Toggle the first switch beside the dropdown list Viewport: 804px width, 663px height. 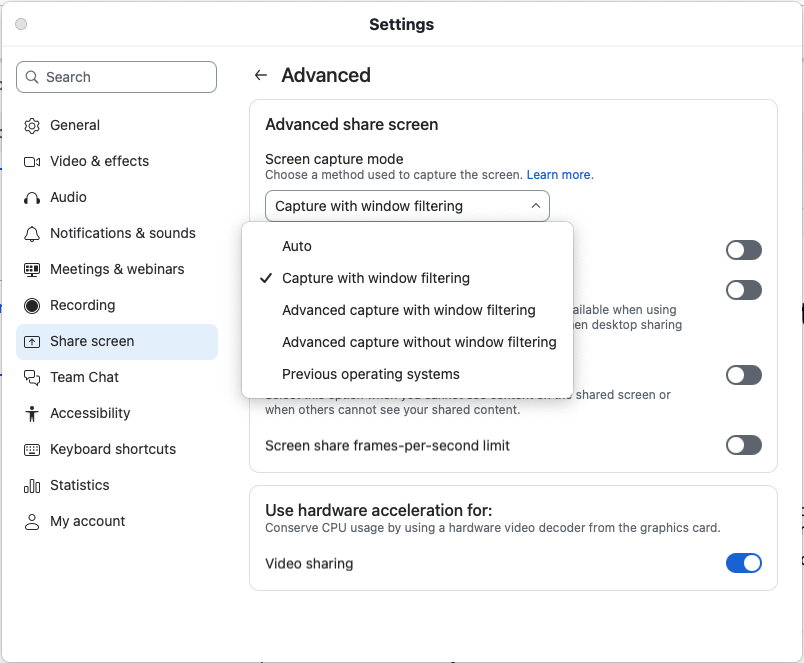pos(743,250)
